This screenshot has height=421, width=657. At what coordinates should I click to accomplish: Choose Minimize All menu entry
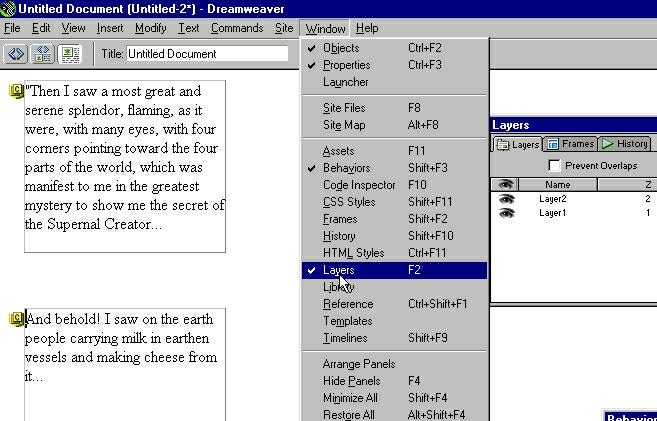coord(394,398)
